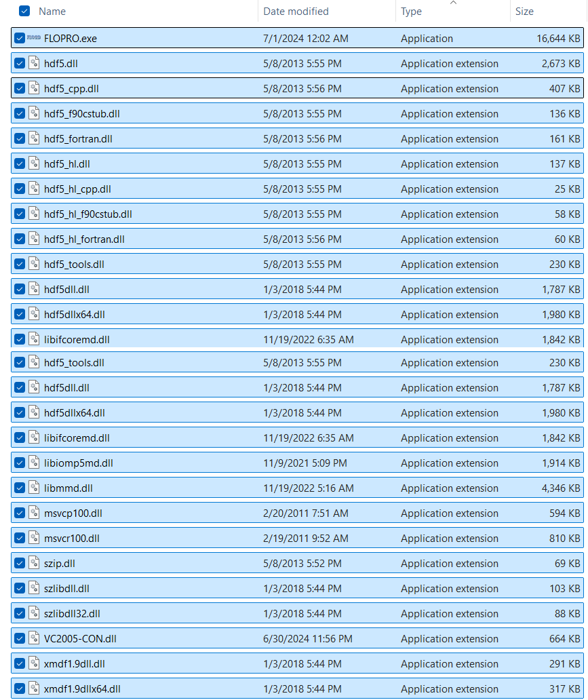This screenshot has height=700, width=588.
Task: Select the hdf5_hl_f90cstub.dll file name
Action: click(x=87, y=214)
